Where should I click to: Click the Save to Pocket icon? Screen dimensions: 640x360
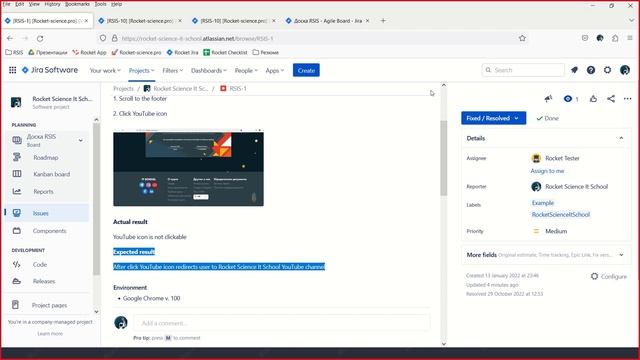click(x=585, y=38)
